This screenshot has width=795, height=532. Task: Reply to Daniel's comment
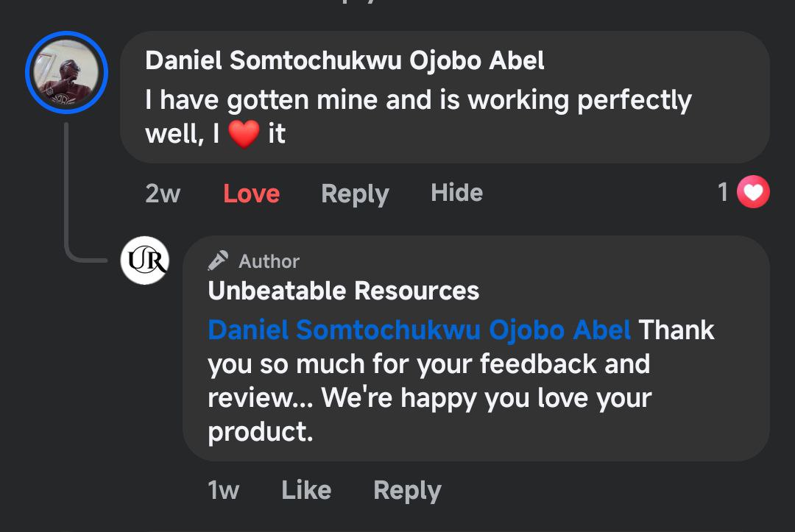coord(355,194)
